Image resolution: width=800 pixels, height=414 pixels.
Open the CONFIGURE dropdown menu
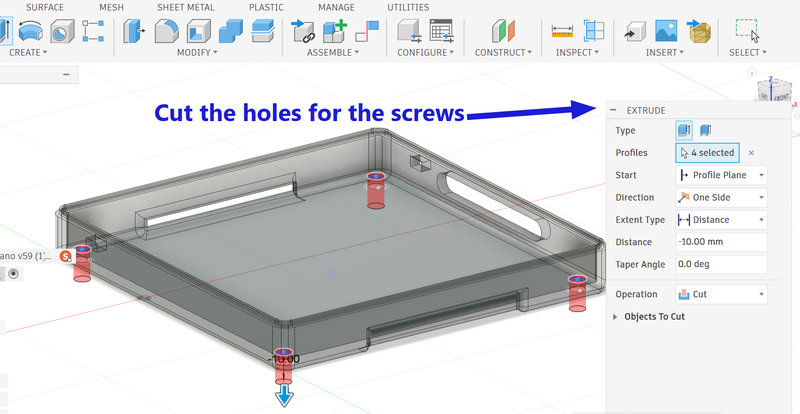coord(426,52)
